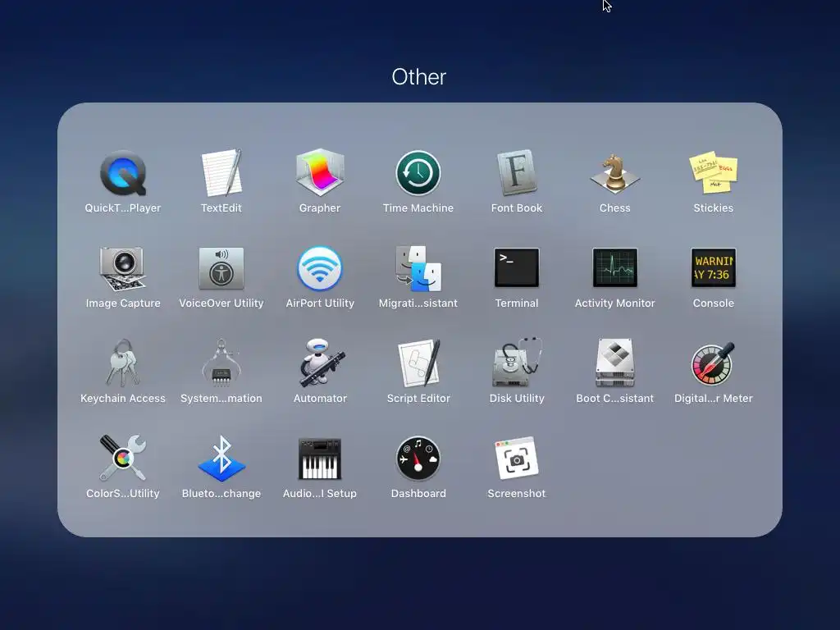Click the 'Automator' label text
Image resolution: width=840 pixels, height=630 pixels.
[320, 399]
